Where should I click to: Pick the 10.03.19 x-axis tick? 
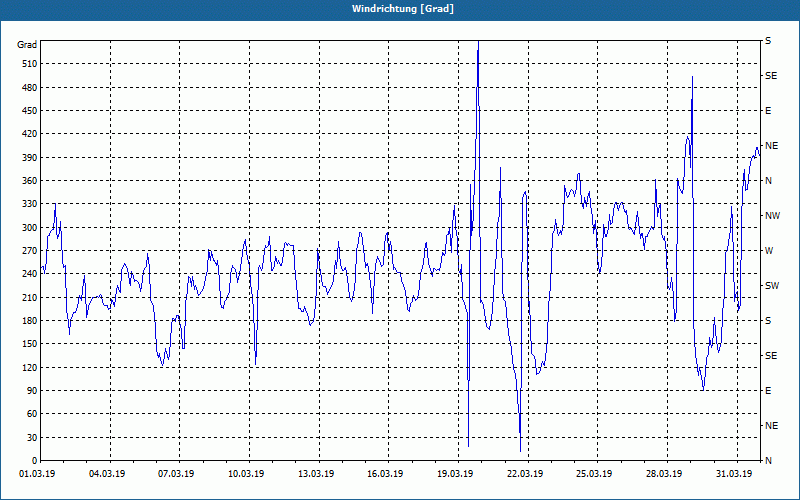click(x=246, y=474)
